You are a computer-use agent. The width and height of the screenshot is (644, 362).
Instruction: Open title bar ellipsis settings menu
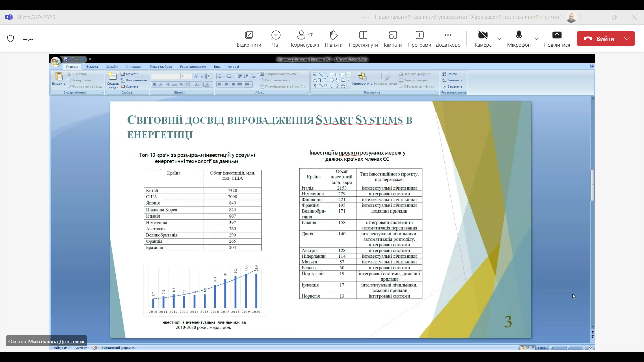pyautogui.click(x=366, y=17)
